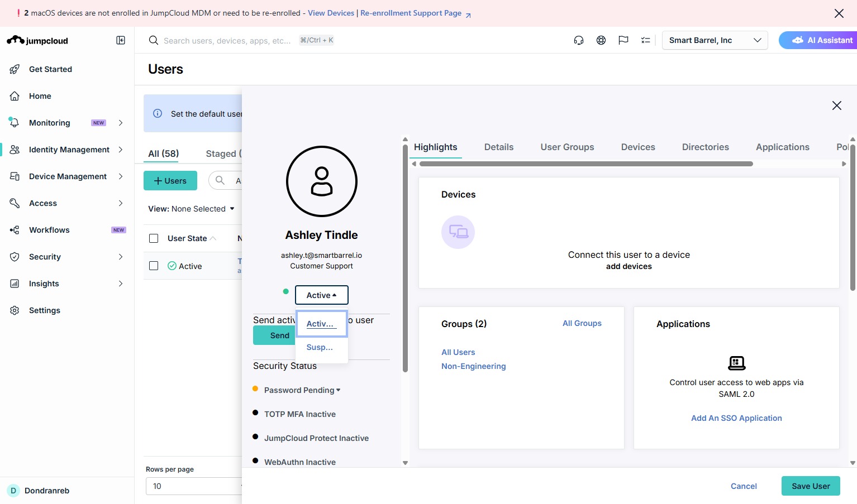
Task: Open the flag announcements icon
Action: point(623,40)
